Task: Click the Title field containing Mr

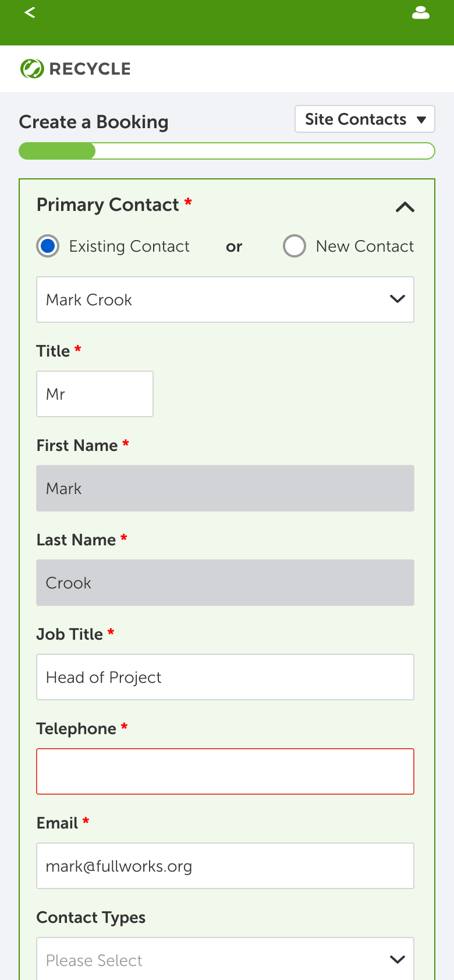Action: coord(95,394)
